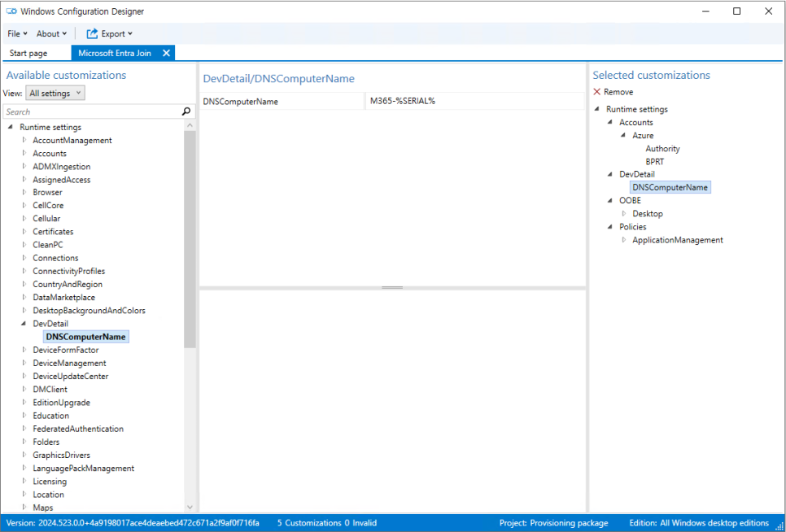Screen dimensions: 786x532
Task: Click the scroll up arrow of settings tree
Action: click(190, 125)
